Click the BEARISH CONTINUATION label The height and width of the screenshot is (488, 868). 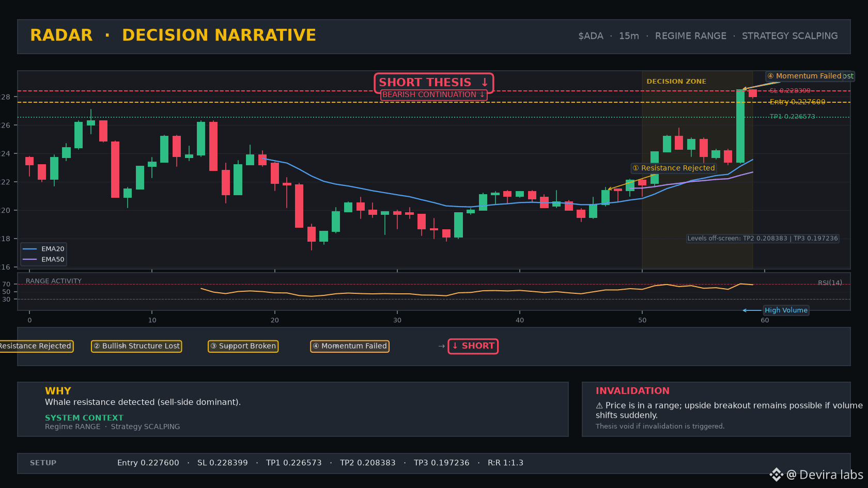433,95
